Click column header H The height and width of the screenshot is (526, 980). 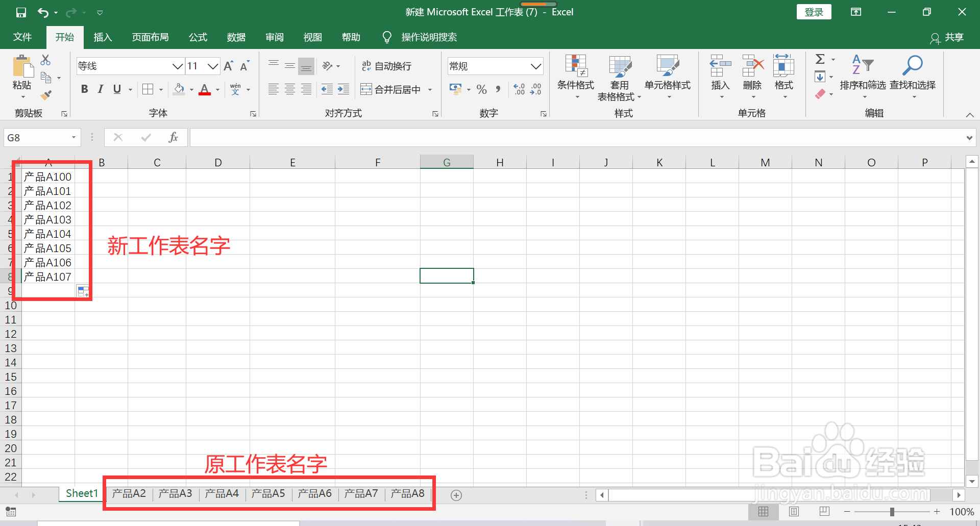[500, 162]
